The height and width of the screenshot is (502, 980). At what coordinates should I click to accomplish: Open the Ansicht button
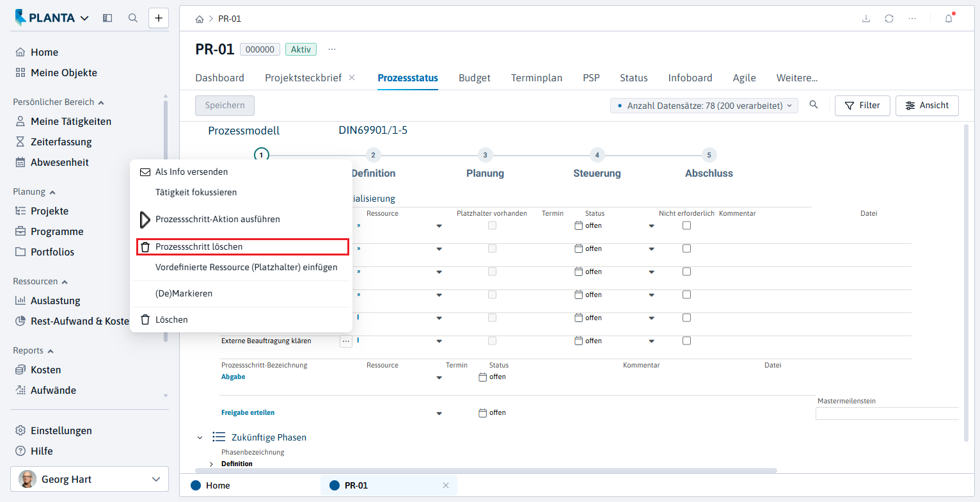pos(927,105)
